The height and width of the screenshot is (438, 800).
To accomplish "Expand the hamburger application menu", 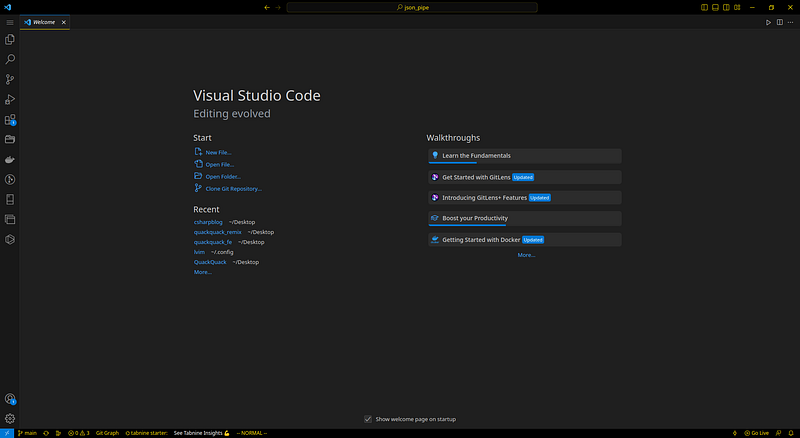I will tap(10, 22).
